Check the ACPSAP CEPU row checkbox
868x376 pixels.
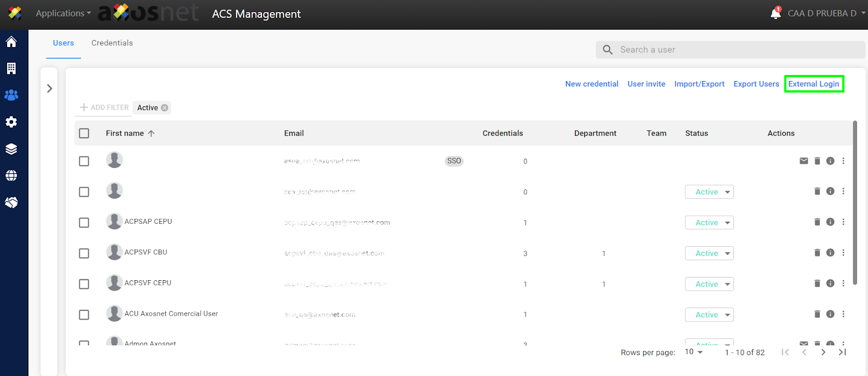[84, 223]
